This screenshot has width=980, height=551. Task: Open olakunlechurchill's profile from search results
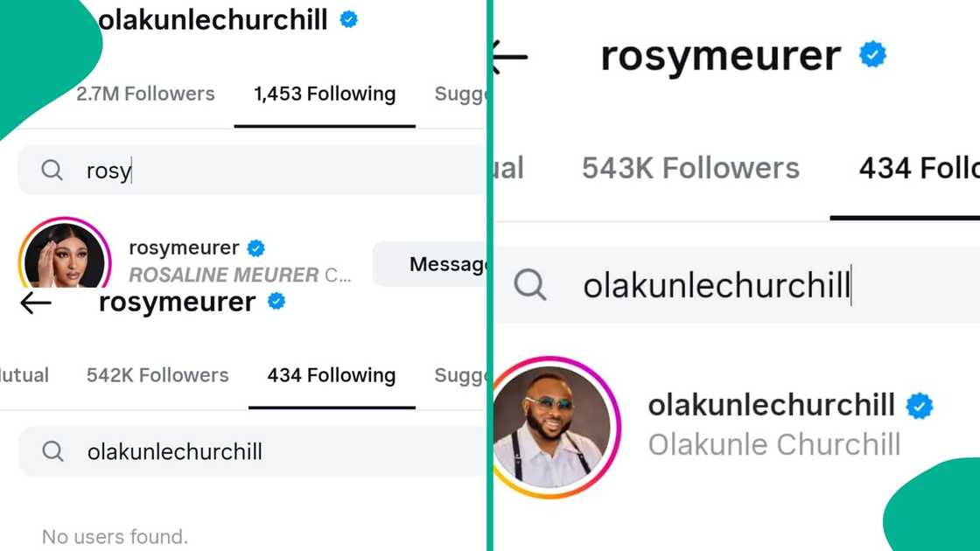pos(770,405)
